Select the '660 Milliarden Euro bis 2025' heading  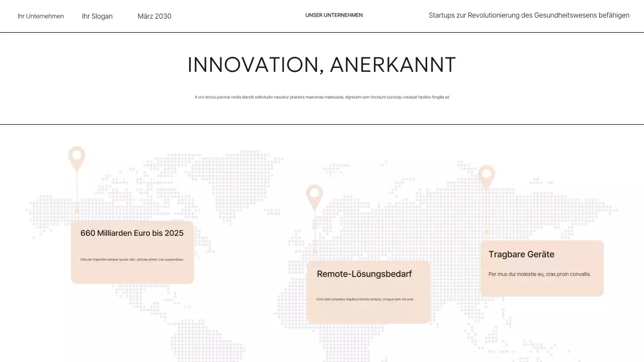(x=132, y=233)
